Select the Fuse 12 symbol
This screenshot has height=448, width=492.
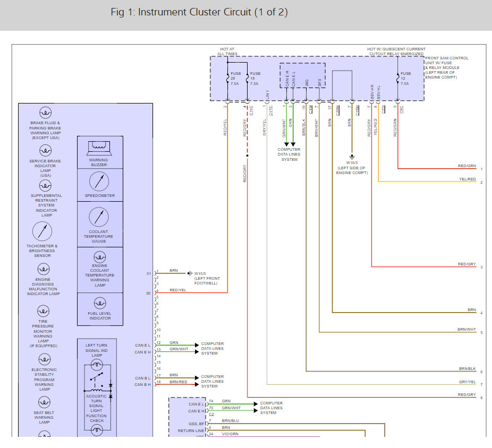coord(398,79)
